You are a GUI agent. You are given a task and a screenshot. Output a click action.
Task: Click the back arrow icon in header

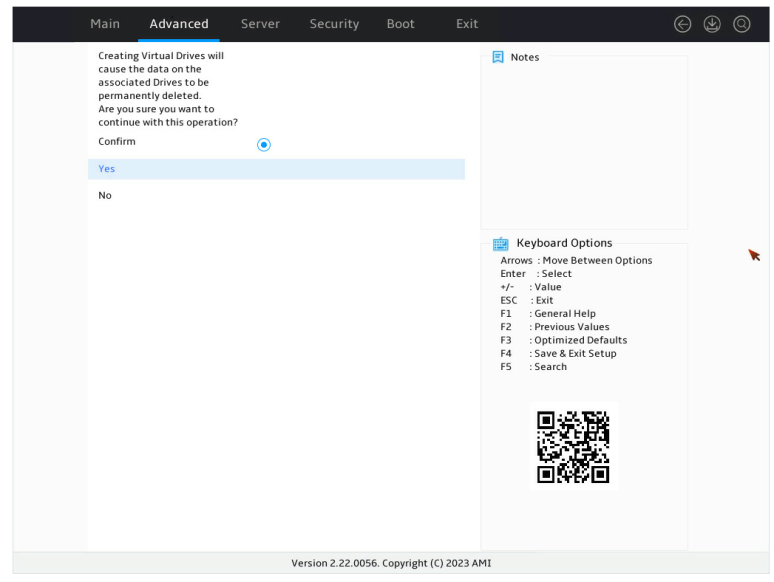[x=682, y=24]
